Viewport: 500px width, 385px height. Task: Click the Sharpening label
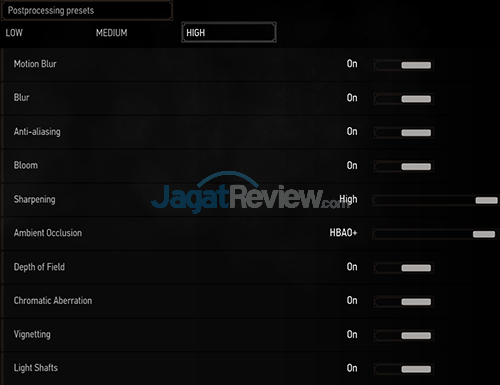point(34,200)
